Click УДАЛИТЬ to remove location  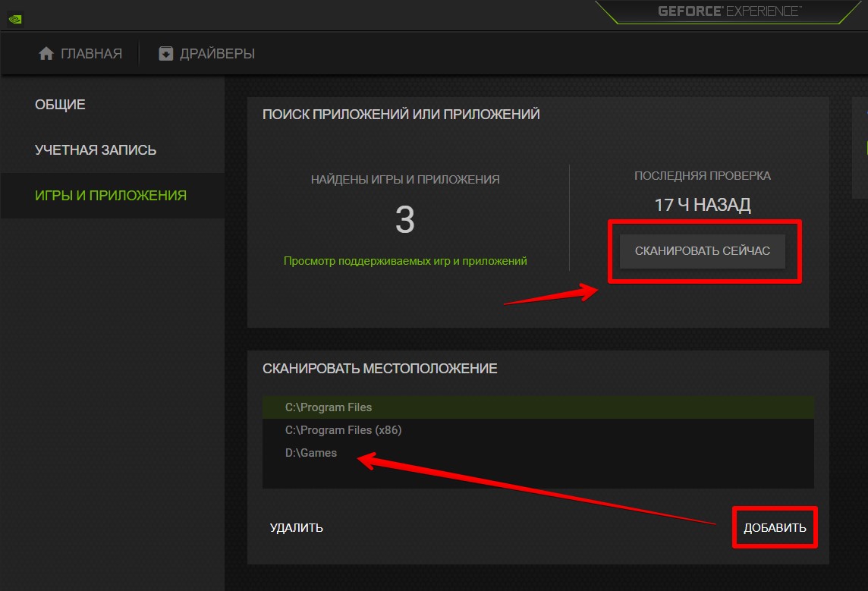(296, 527)
